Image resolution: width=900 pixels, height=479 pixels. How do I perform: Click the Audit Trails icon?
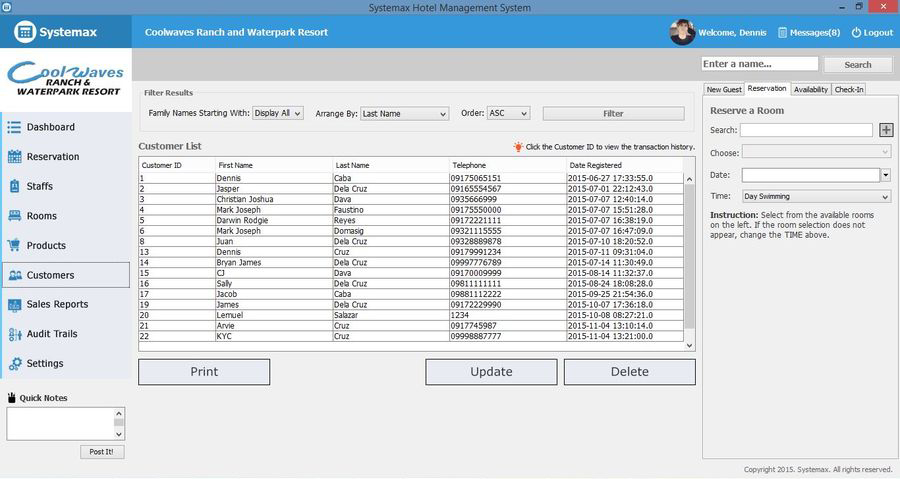click(15, 334)
